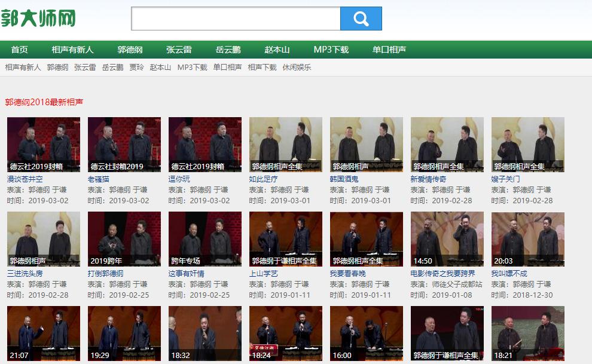This screenshot has height=364, width=592.
Task: Click the 这事有奸情 title link
Action: coord(187,274)
